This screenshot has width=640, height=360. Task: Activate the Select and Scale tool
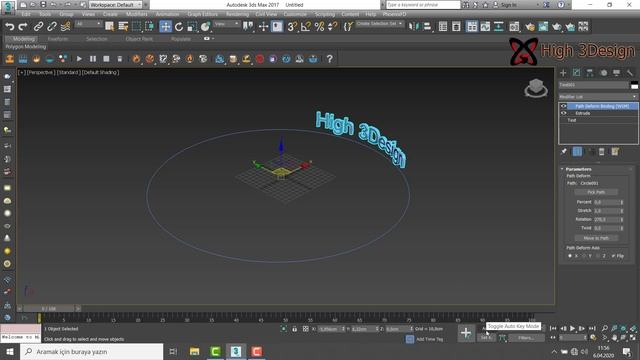pos(192,27)
